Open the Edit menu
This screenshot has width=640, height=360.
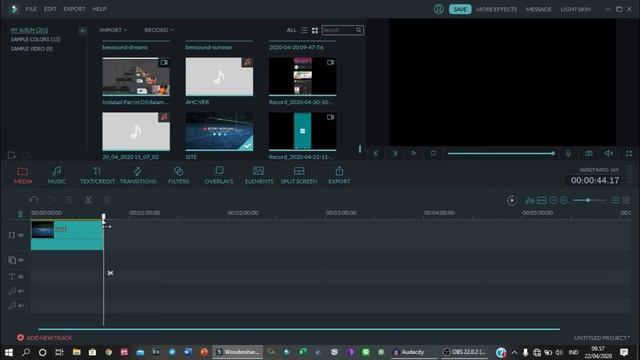coord(50,9)
